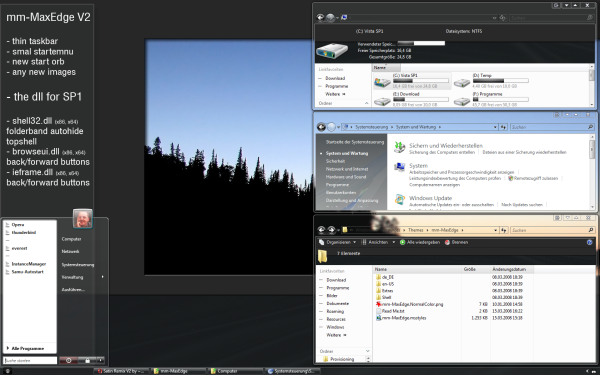Viewport: 600px width, 375px height.
Task: Select de_DE folder in file list
Action: [385, 277]
